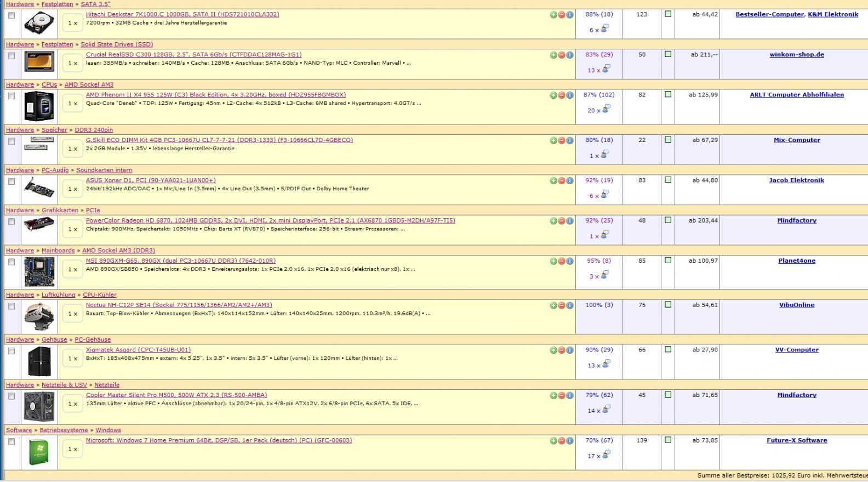Viewport: 868px width, 482px height.
Task: Check the selection box for Noctua NH-C12P
Action: tap(11, 306)
